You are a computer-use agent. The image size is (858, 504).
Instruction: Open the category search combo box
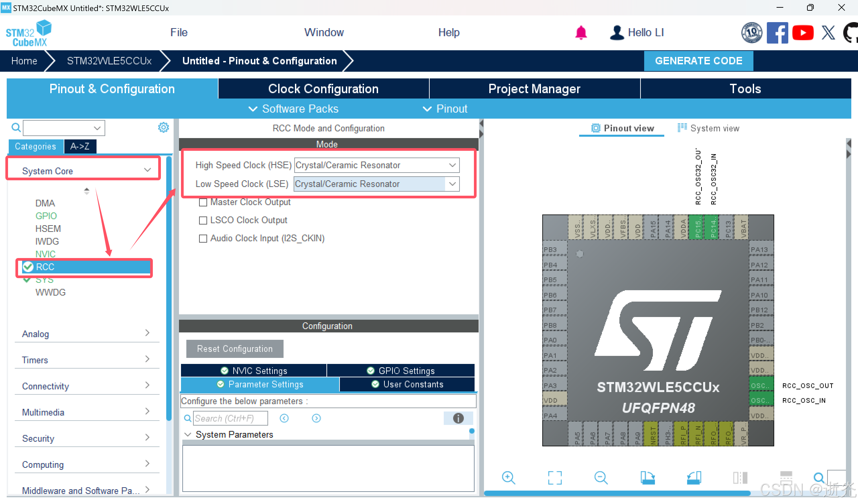(64, 128)
